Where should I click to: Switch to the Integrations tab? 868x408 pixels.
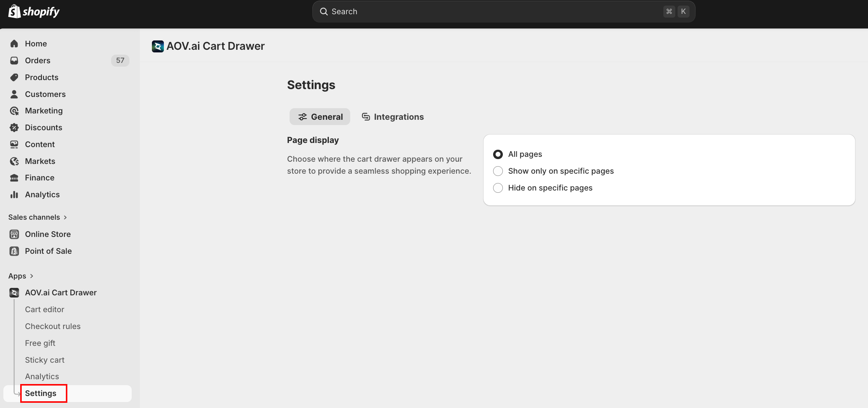pos(392,117)
